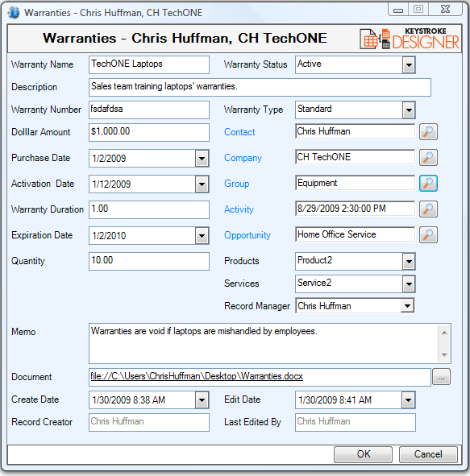Expand the Products dropdown

(409, 262)
